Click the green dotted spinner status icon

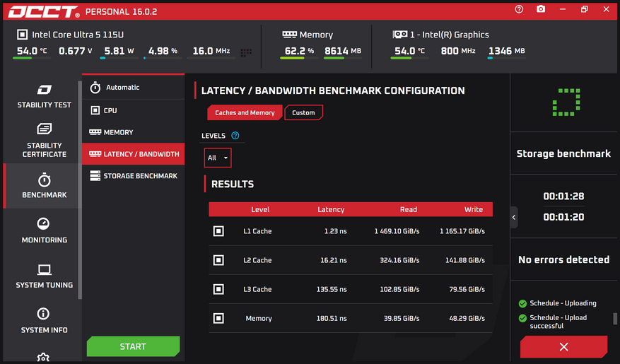click(566, 102)
